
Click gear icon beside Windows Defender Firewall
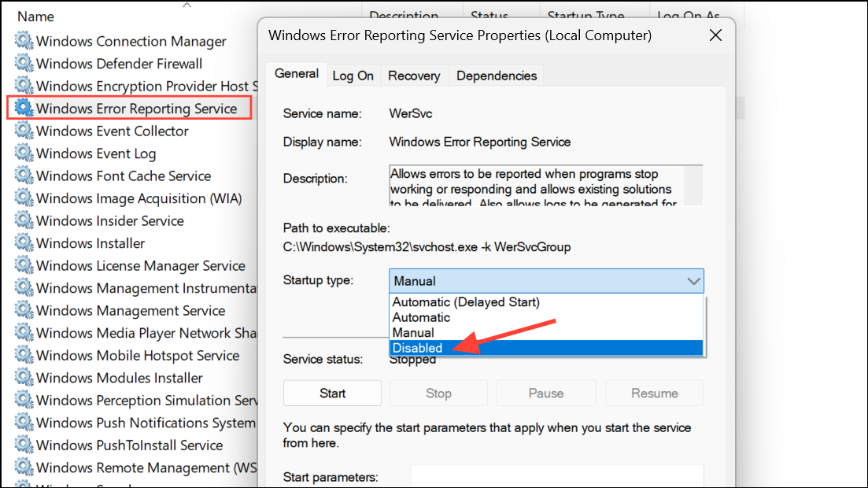(24, 63)
